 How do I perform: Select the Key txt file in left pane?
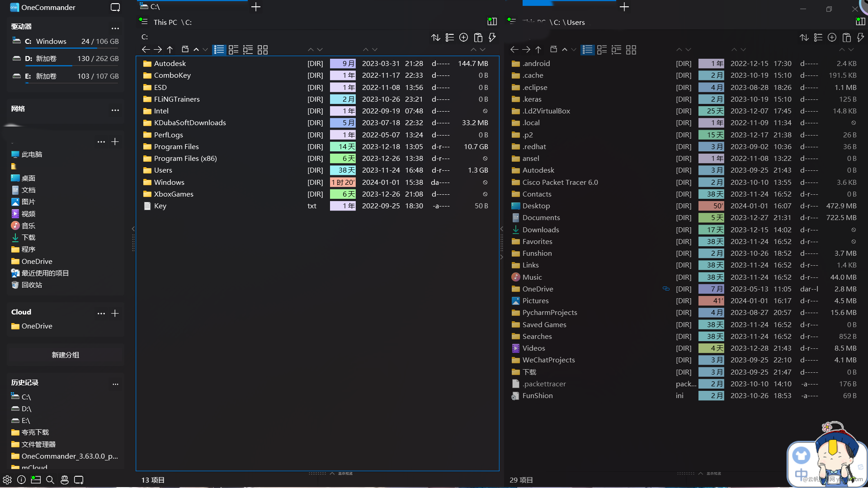point(317,206)
